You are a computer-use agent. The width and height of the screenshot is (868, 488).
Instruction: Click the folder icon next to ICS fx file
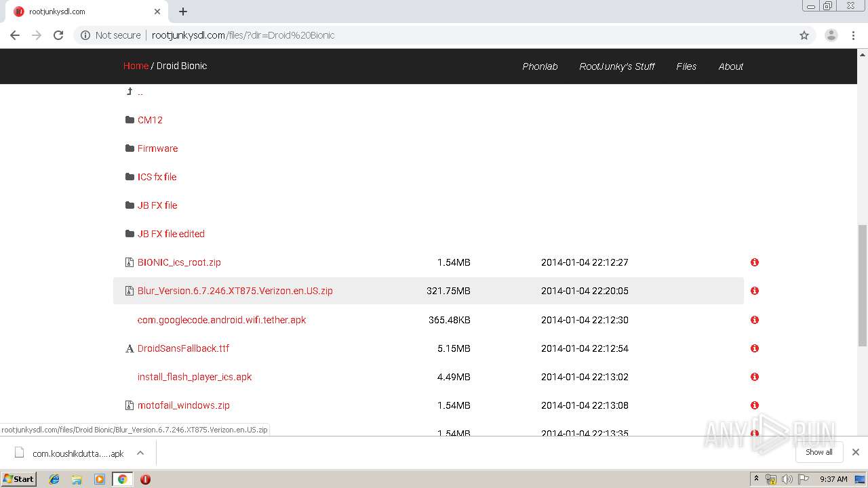(130, 177)
